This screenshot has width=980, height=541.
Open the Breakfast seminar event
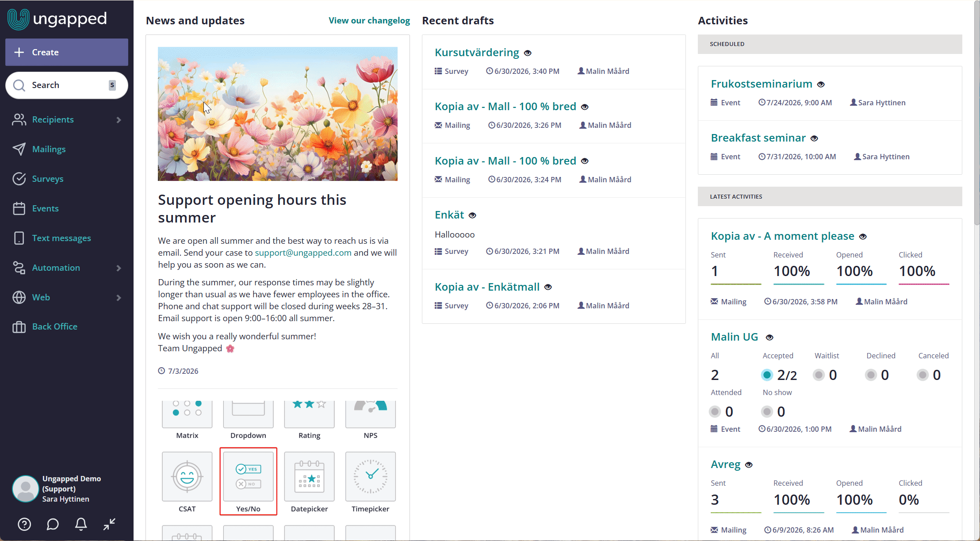(x=758, y=138)
